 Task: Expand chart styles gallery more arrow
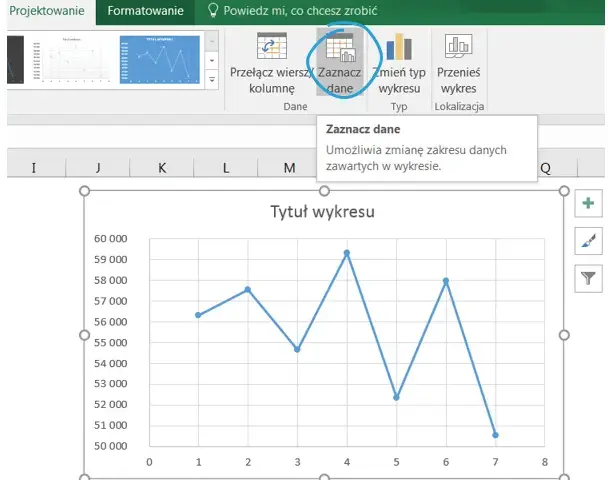point(212,79)
